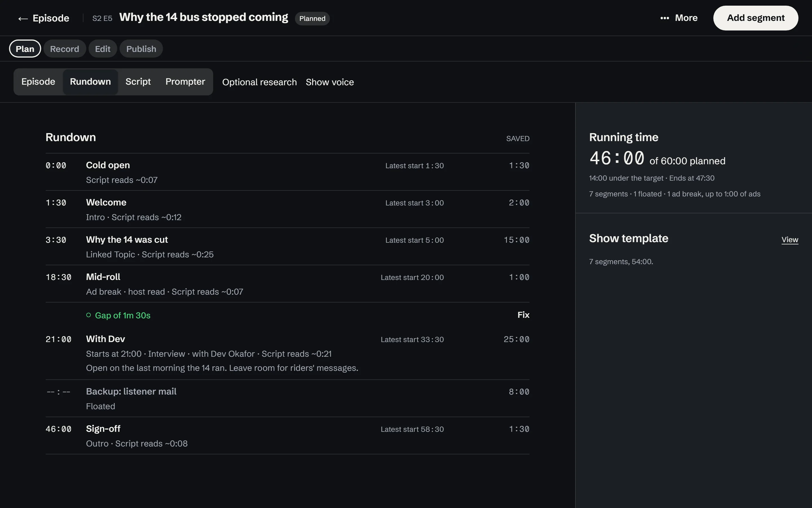The image size is (812, 508).
Task: Click the 46:00 running time total
Action: 617,158
